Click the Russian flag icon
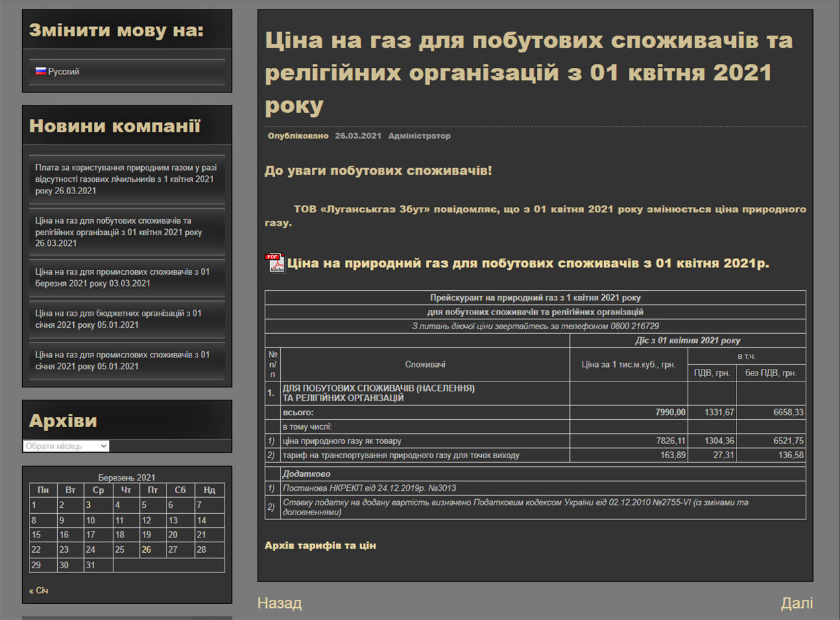 coord(40,71)
